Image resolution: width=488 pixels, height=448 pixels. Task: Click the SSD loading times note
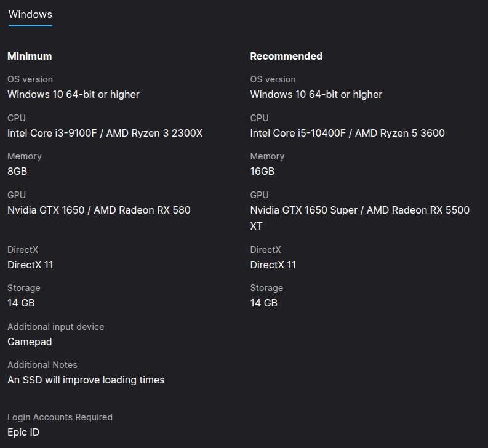[x=86, y=380]
